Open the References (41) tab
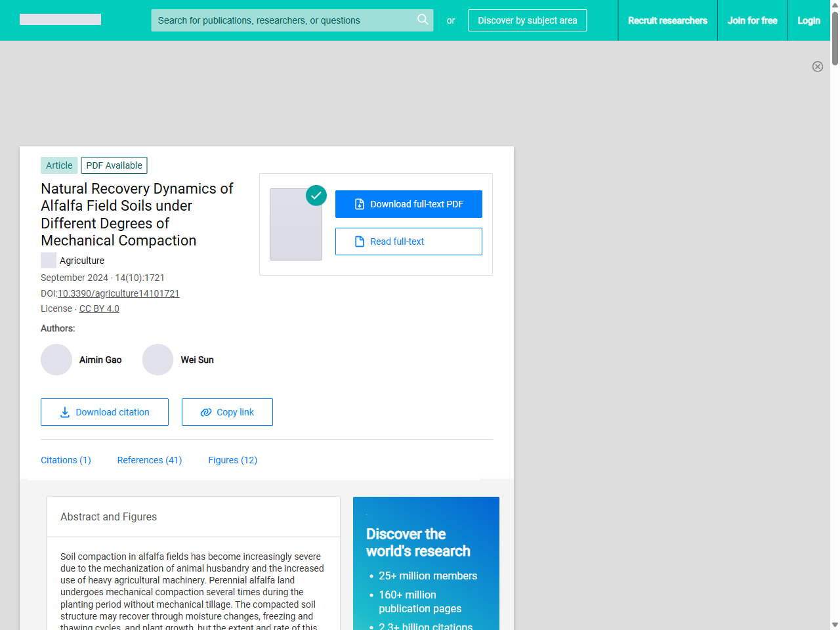 pos(150,460)
